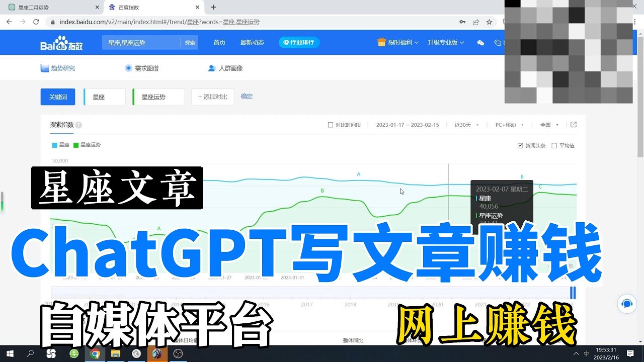
Task: Click the 需求图谱 circle icon
Action: 128,68
